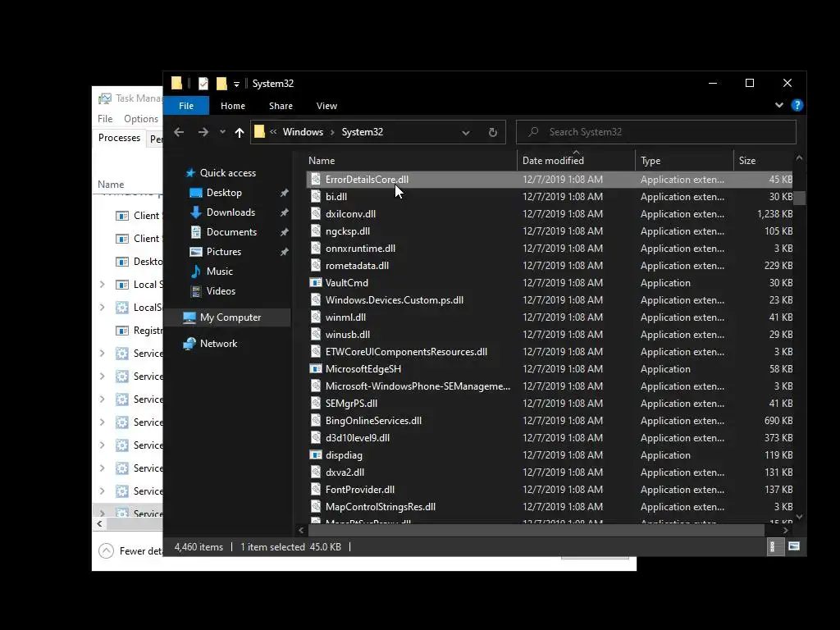Click the pin icon next to Pictures
The image size is (840, 630).
[284, 252]
